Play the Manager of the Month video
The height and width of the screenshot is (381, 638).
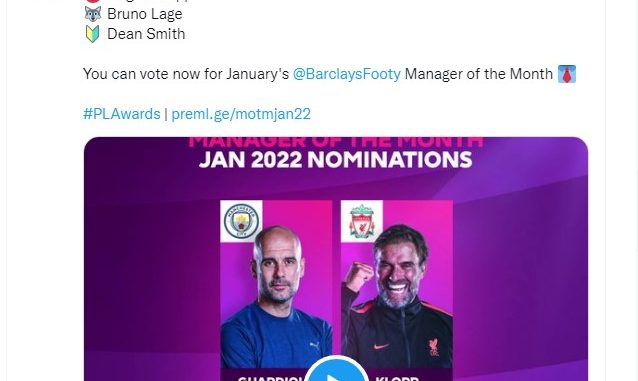(x=336, y=370)
